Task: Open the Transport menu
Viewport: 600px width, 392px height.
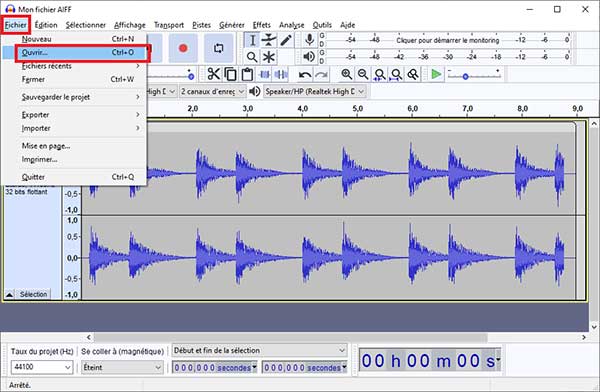Action: pyautogui.click(x=169, y=25)
